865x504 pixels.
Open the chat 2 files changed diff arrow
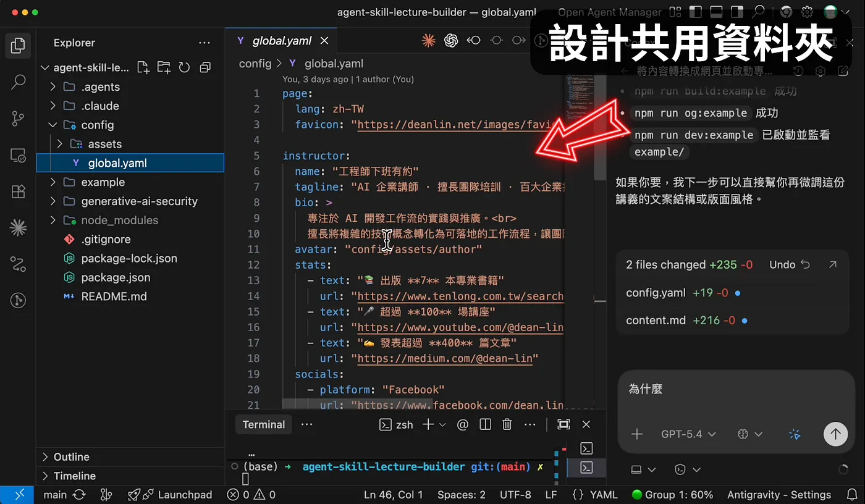pyautogui.click(x=832, y=264)
